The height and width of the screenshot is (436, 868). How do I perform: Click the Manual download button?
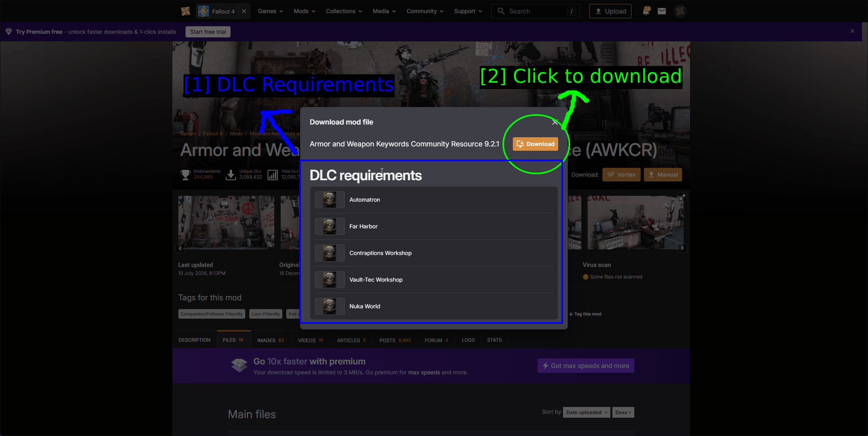click(x=663, y=175)
